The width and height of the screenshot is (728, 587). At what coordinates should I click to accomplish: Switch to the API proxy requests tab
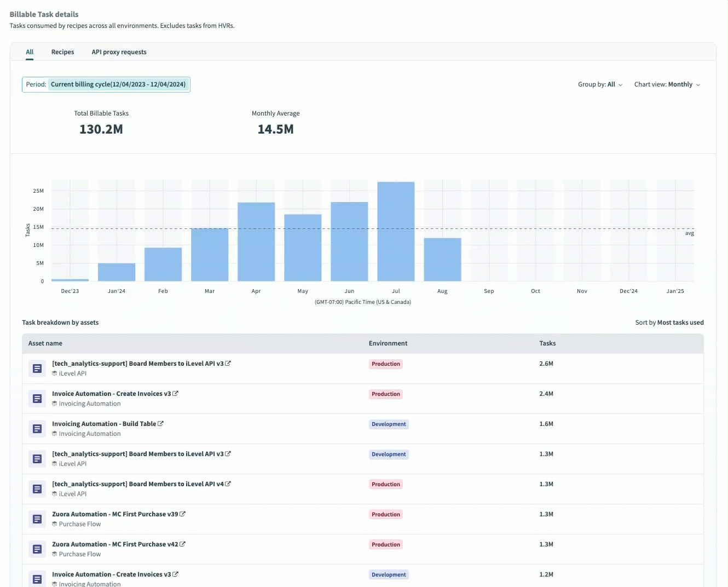119,51
